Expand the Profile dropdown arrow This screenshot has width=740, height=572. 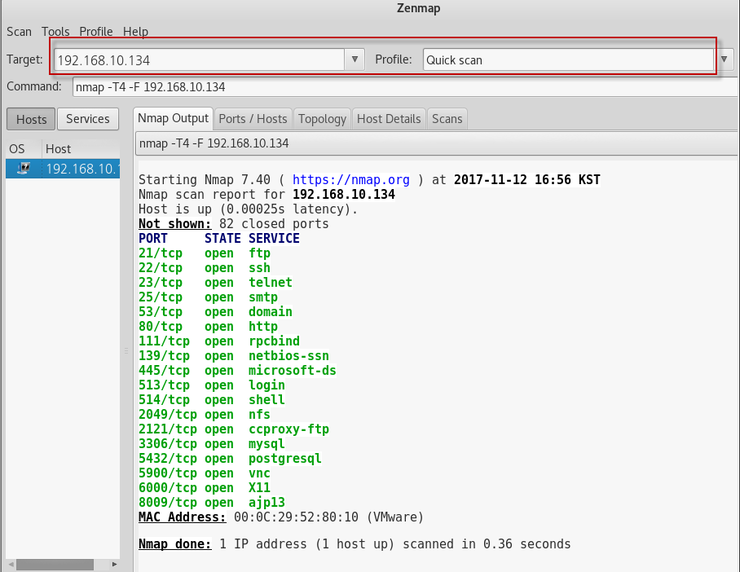pyautogui.click(x=724, y=59)
